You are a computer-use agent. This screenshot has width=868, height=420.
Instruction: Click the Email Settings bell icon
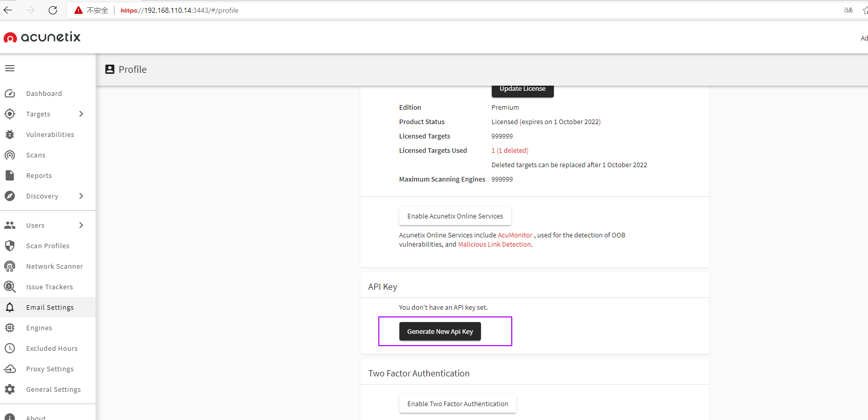point(10,307)
